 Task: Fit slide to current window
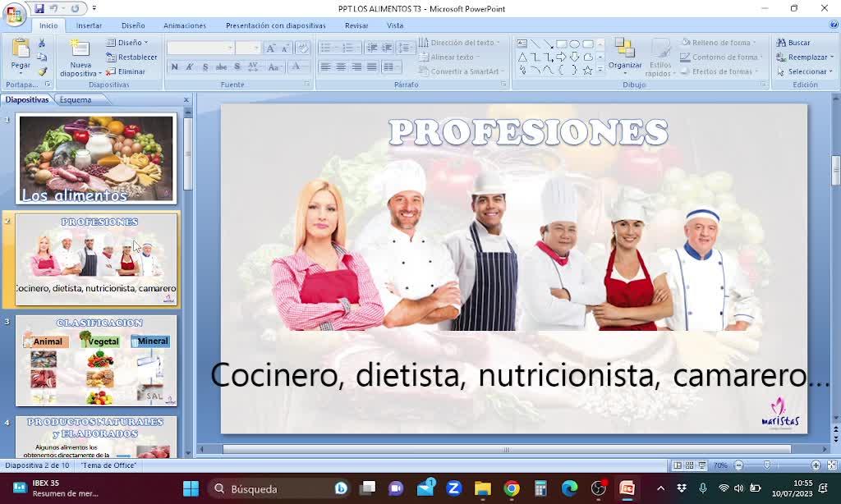tap(832, 465)
